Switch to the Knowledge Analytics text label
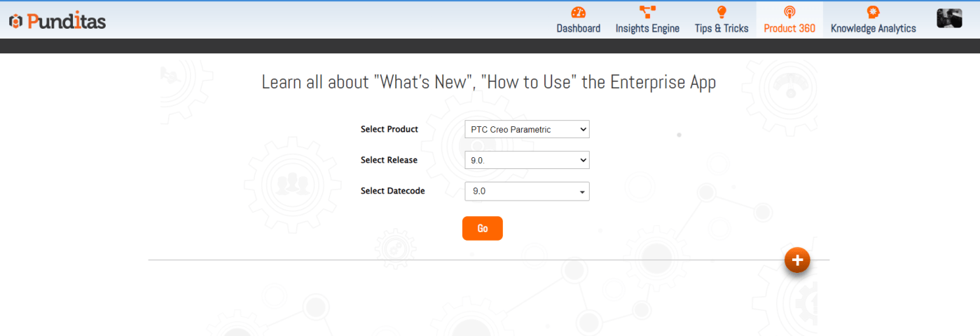Screen dimensions: 980x336 coord(873,29)
